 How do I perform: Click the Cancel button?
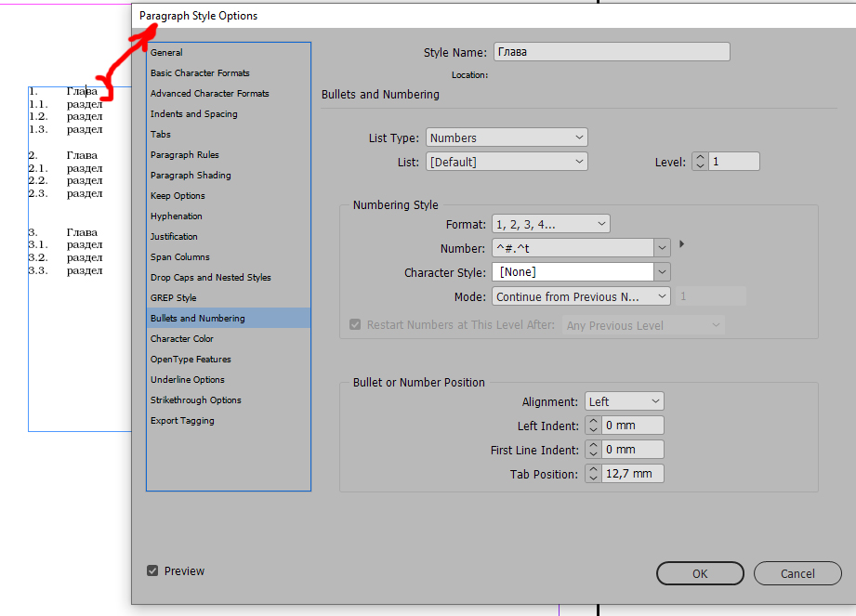pos(797,573)
